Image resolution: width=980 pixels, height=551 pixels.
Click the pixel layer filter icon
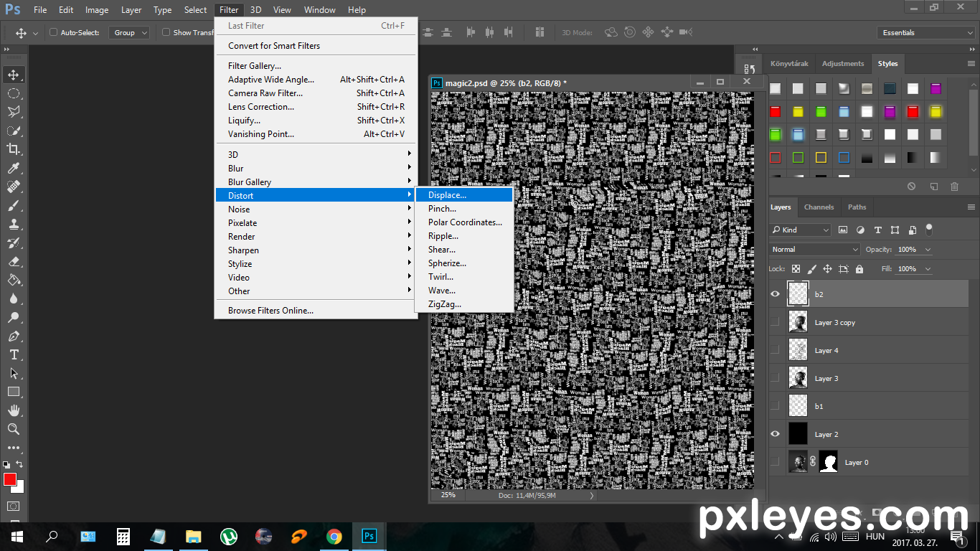pos(843,230)
